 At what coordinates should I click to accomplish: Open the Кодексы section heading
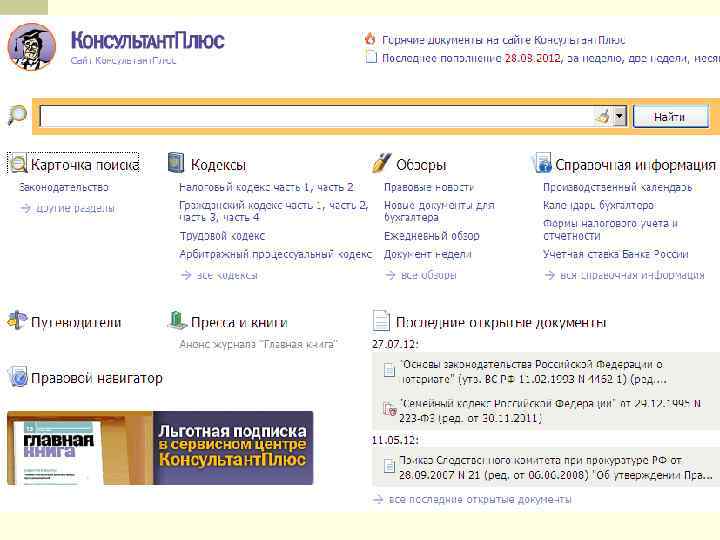[218, 165]
